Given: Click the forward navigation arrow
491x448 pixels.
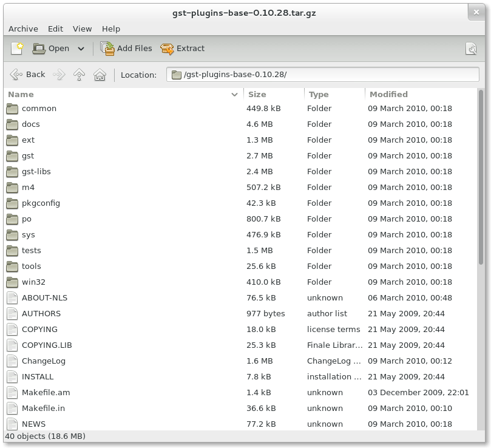Looking at the screenshot, I should [59, 75].
